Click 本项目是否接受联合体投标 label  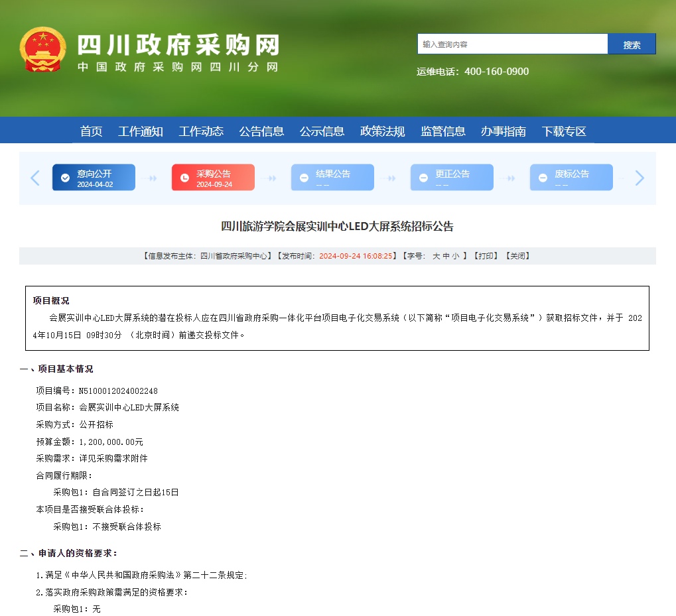(x=90, y=509)
